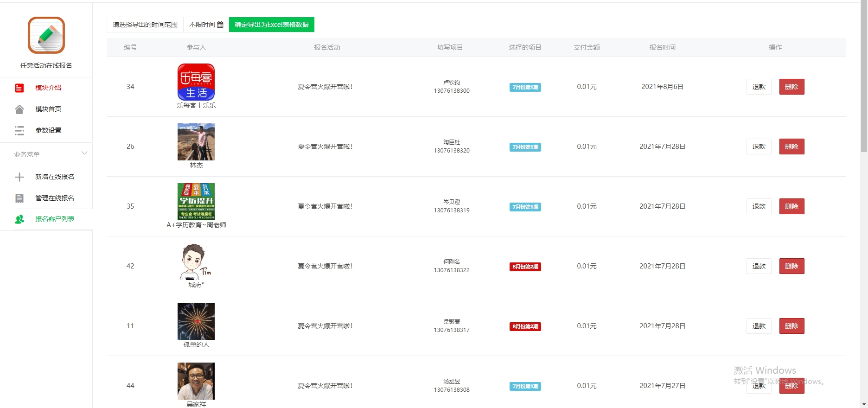Click 退款 for entry number 34
Screen dimensions: 868x408
(x=759, y=87)
